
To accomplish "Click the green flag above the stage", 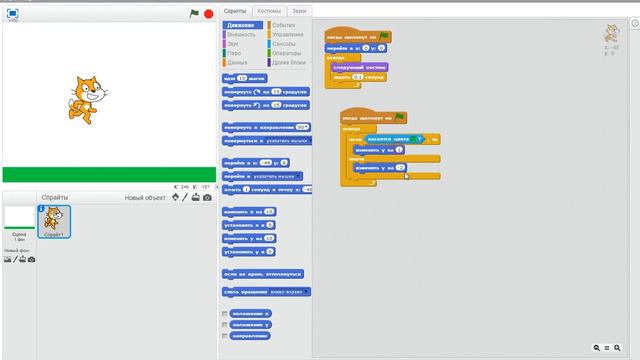I will pos(194,13).
